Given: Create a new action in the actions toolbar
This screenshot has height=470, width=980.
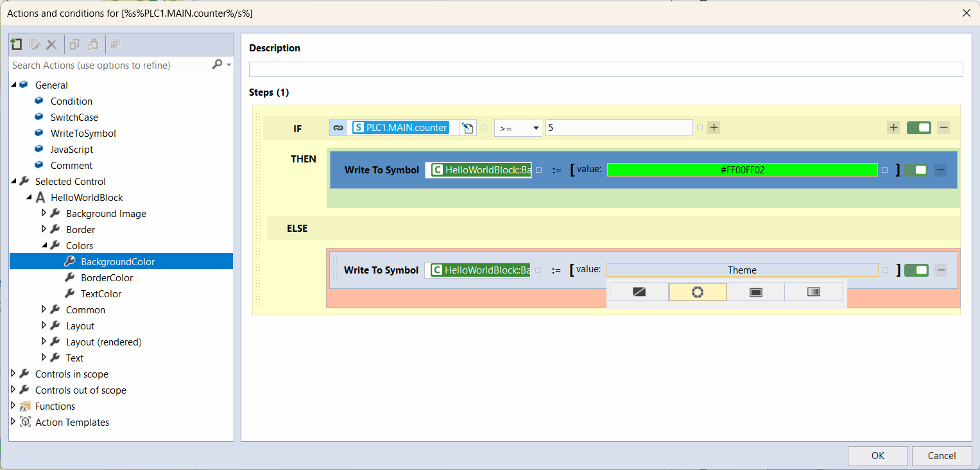Looking at the screenshot, I should (x=16, y=44).
